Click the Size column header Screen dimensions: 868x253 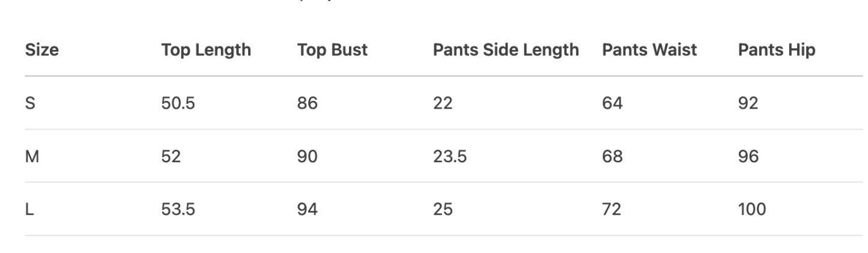click(x=41, y=50)
